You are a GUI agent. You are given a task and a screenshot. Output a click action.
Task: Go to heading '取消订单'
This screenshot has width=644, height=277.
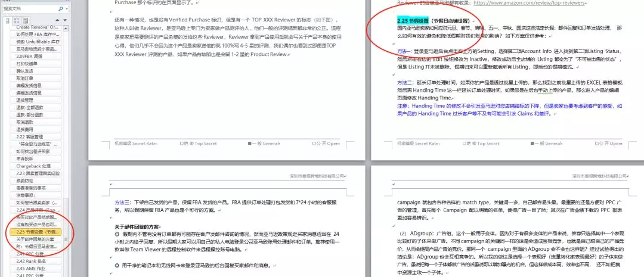pyautogui.click(x=37, y=79)
